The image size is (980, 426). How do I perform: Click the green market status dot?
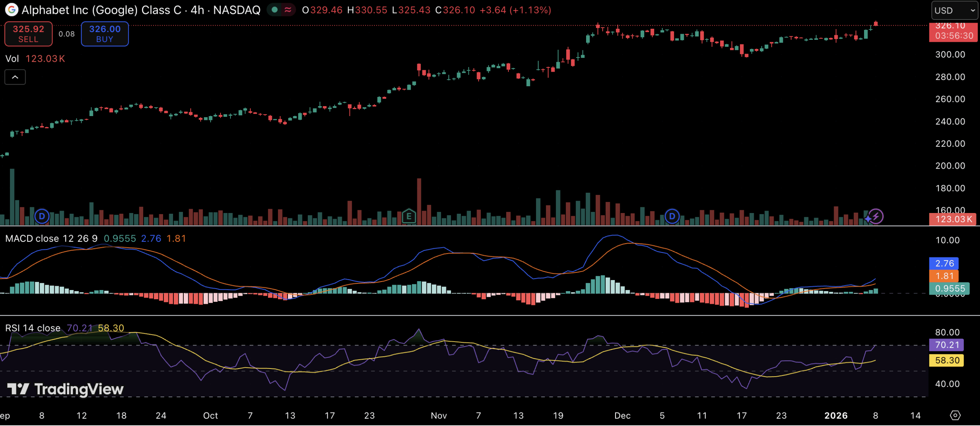click(274, 10)
